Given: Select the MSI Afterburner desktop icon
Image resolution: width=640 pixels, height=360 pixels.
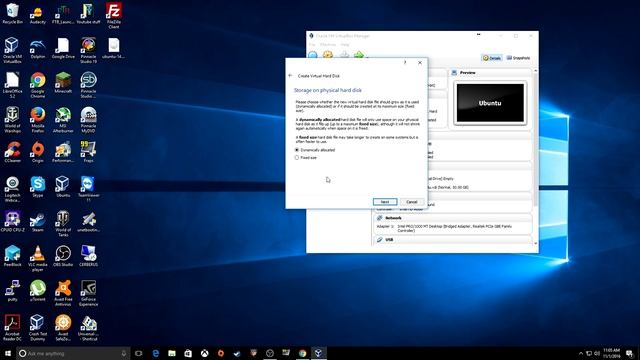Looking at the screenshot, I should click(63, 120).
